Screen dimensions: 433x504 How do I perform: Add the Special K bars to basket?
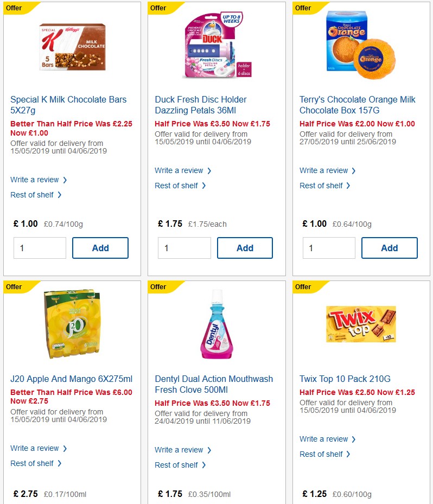100,248
